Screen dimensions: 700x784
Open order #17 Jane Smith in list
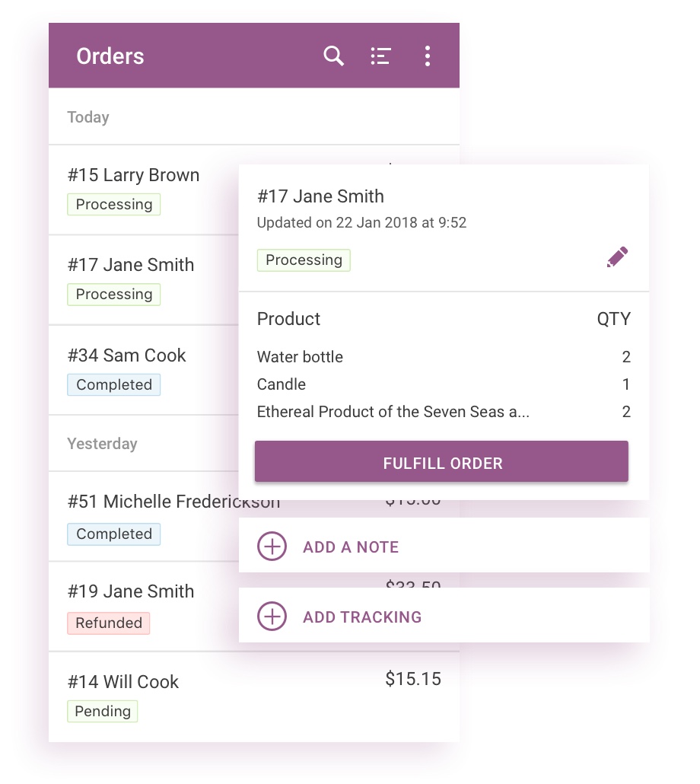131,265
